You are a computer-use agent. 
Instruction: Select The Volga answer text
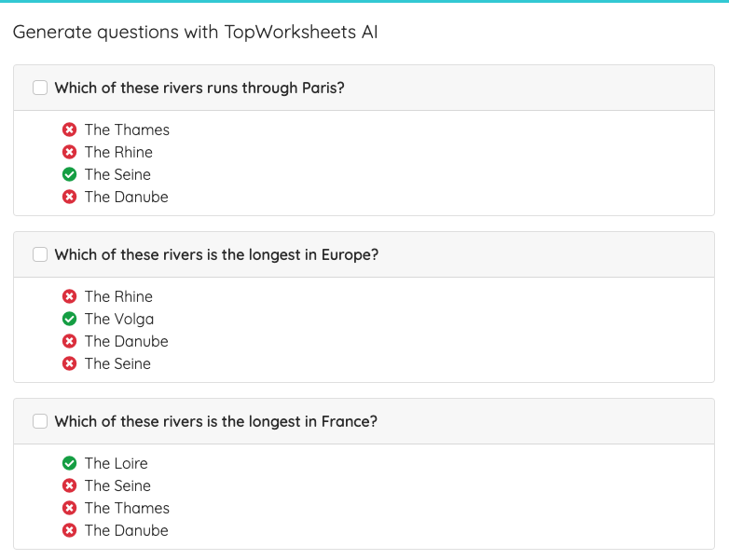(x=119, y=319)
